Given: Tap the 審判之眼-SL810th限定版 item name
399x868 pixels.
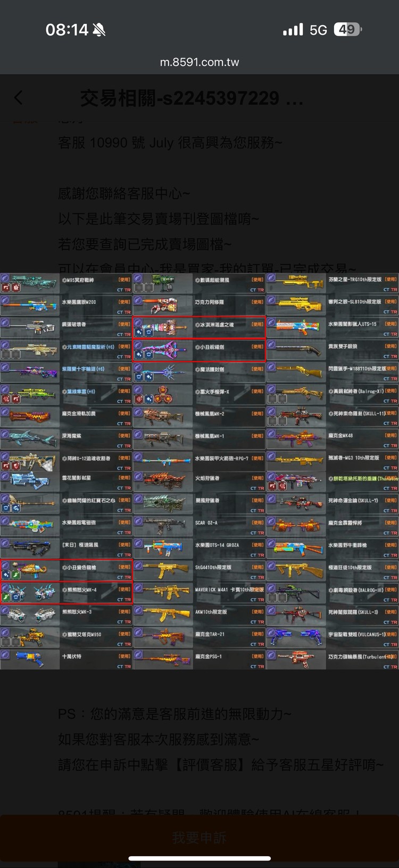Looking at the screenshot, I should 354,302.
